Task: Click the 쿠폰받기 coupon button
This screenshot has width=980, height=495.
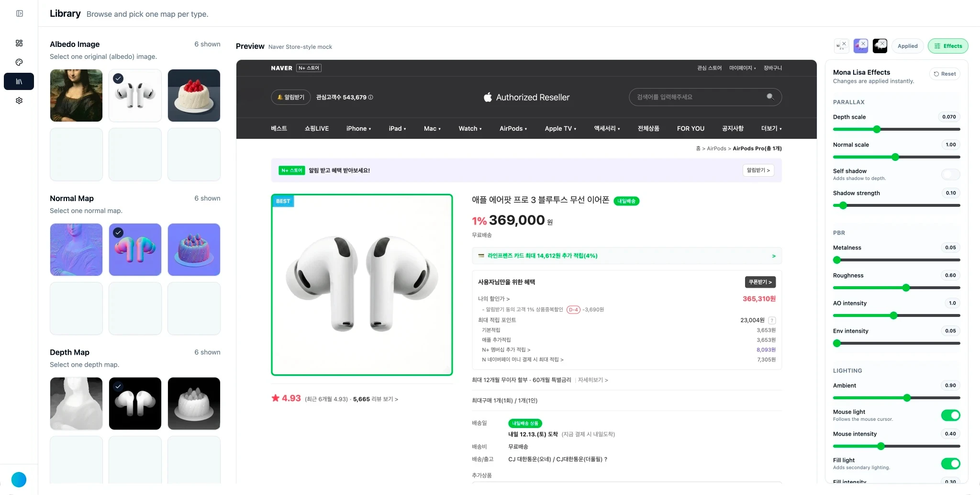Action: point(760,282)
